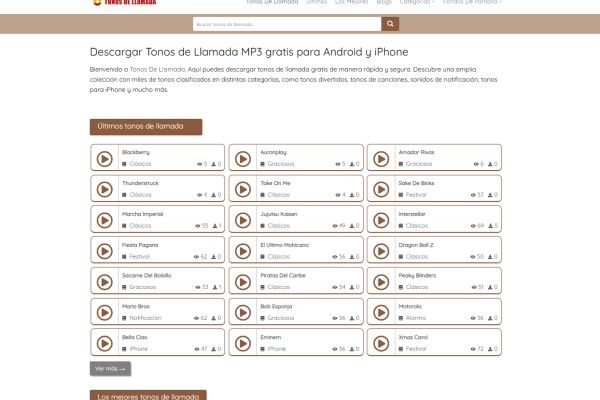Play the Fiesta Pagana ringtone
The image size is (600, 400).
coord(104,251)
